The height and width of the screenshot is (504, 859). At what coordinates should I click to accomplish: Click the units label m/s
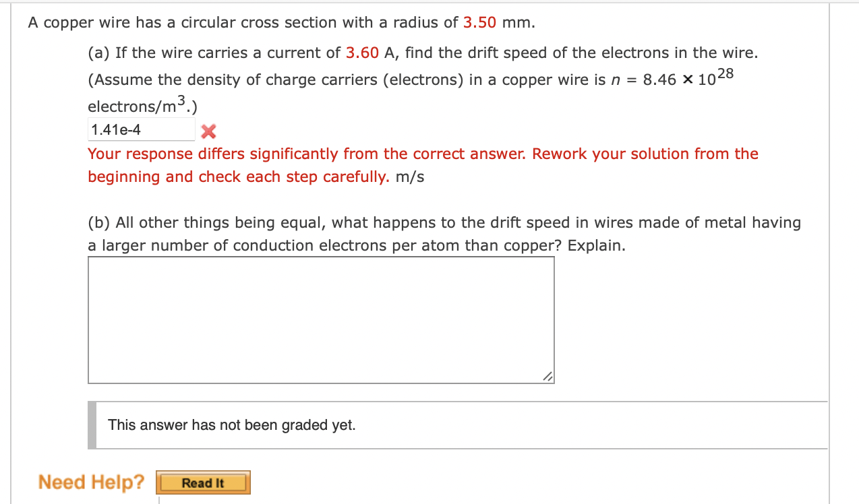point(411,177)
